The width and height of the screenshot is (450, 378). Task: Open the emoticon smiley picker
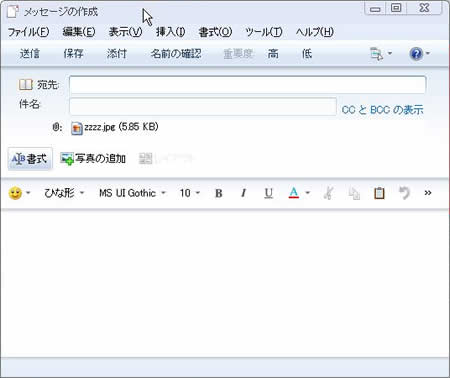(15, 193)
